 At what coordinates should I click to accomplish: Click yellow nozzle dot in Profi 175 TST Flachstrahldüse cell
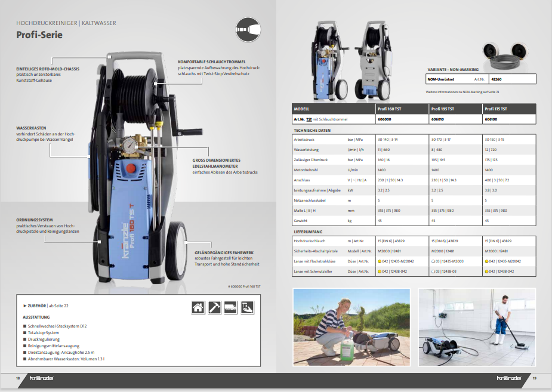tap(487, 261)
